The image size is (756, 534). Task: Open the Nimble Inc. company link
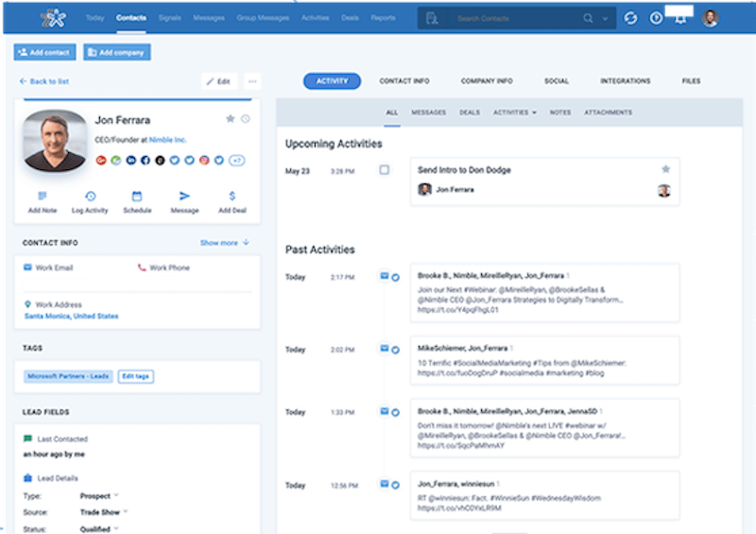(168, 140)
